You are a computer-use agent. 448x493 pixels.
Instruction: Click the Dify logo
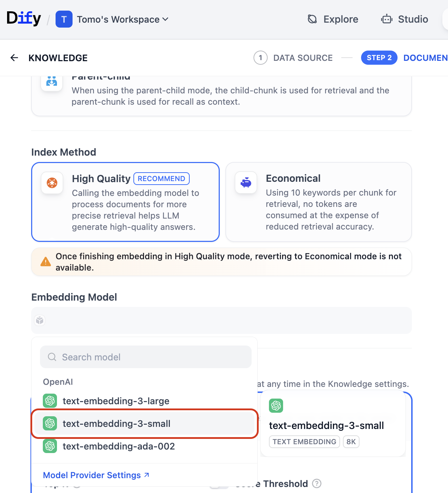[x=24, y=18]
